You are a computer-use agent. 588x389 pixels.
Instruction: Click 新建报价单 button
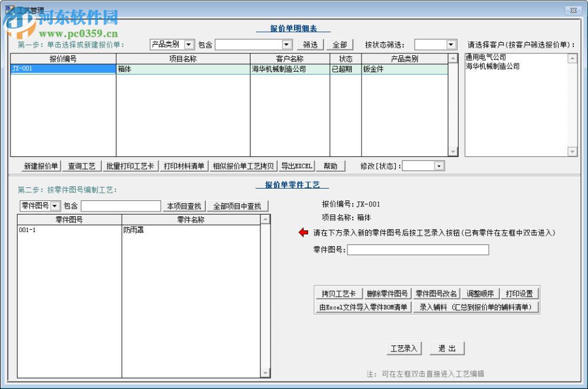click(41, 166)
